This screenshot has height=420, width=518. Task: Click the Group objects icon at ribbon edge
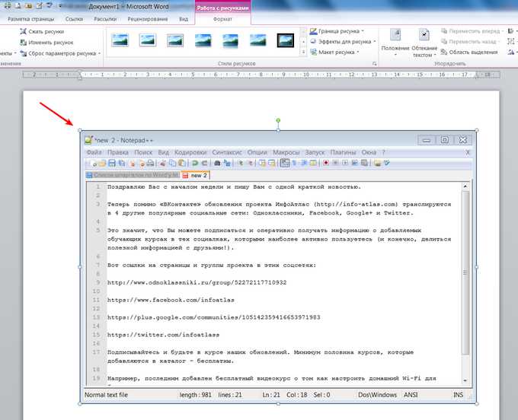tap(511, 42)
